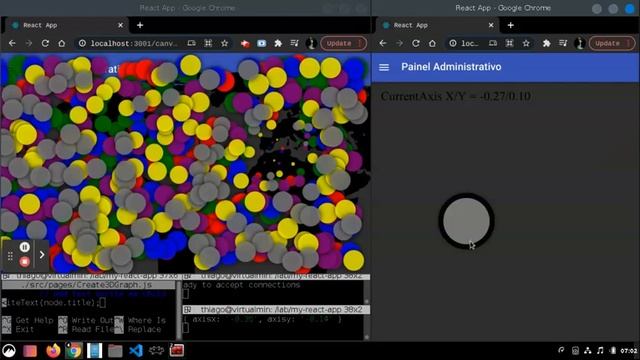
Task: Click site info icon in left Chrome address bar
Action: coord(82,43)
